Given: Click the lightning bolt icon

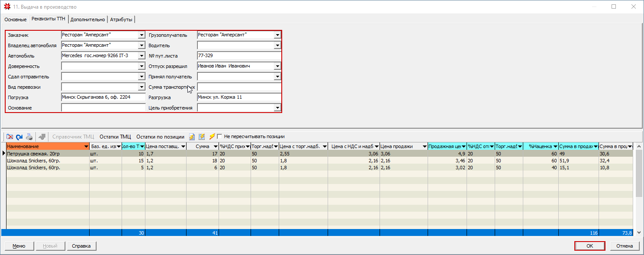Looking at the screenshot, I should pyautogui.click(x=212, y=137).
